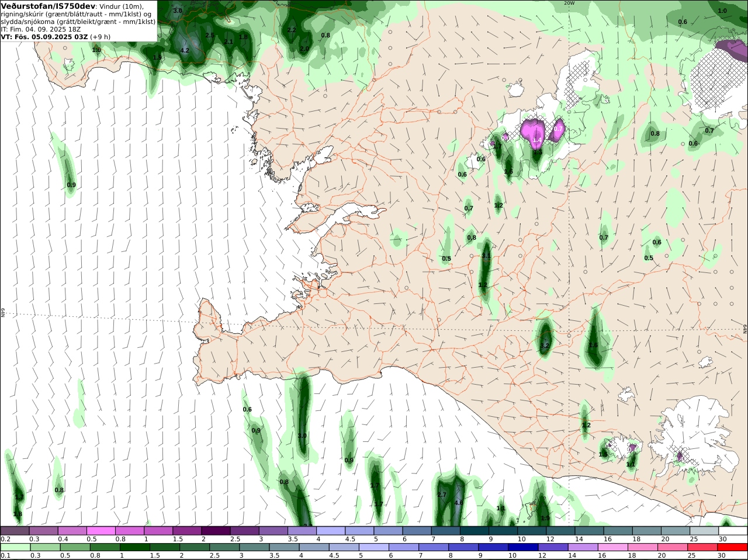
Task: Pick the bright pink sleet swatch between 0.5 and 0.8
Action: [102, 531]
